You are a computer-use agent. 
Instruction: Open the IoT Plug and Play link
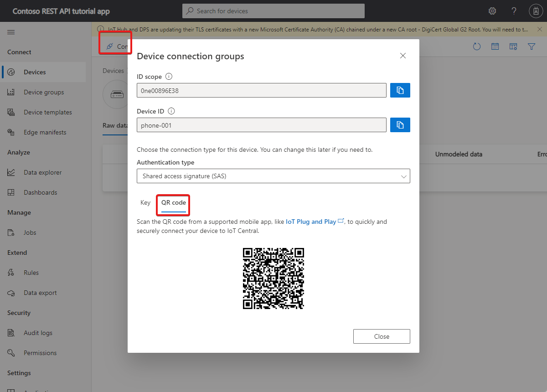point(310,222)
